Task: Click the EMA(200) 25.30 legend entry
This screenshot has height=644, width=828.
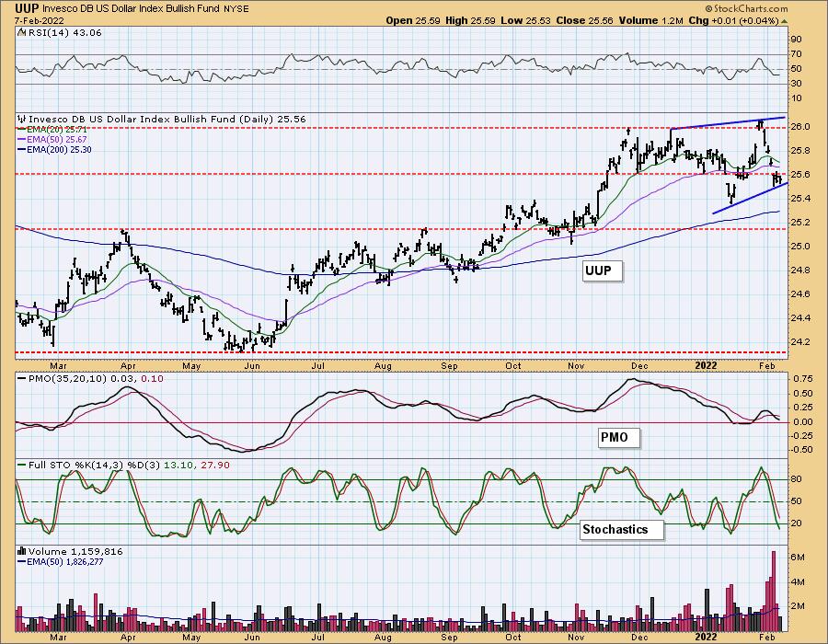Action: 60,149
